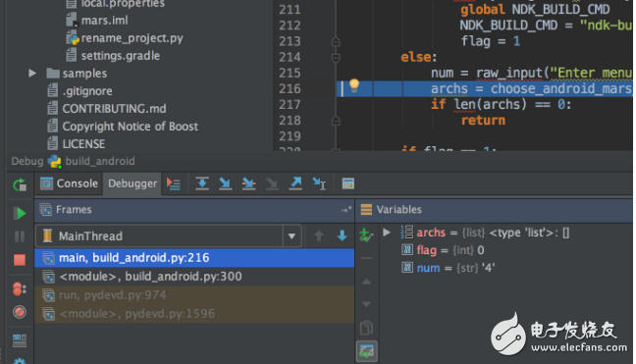Resume program with green play button

click(20, 213)
